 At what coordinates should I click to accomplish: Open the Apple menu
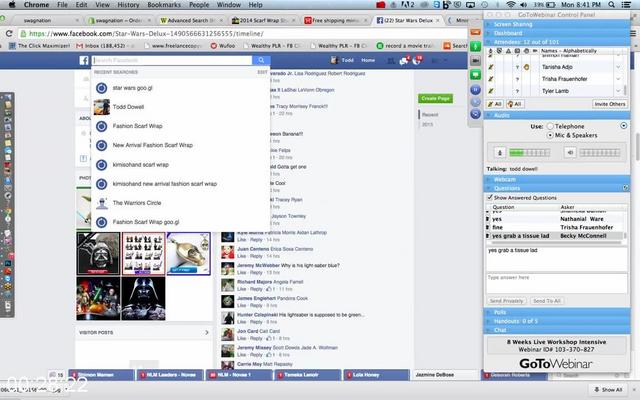tap(11, 5)
